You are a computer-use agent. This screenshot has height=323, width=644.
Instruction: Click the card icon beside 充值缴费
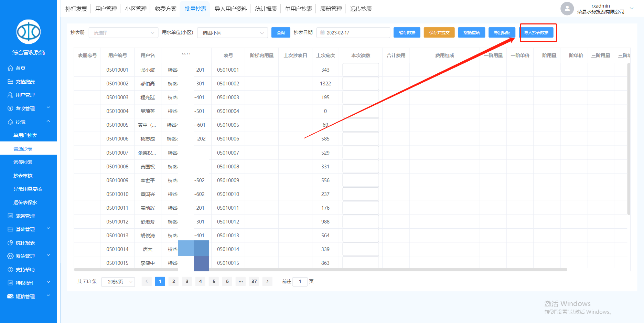[x=10, y=82]
